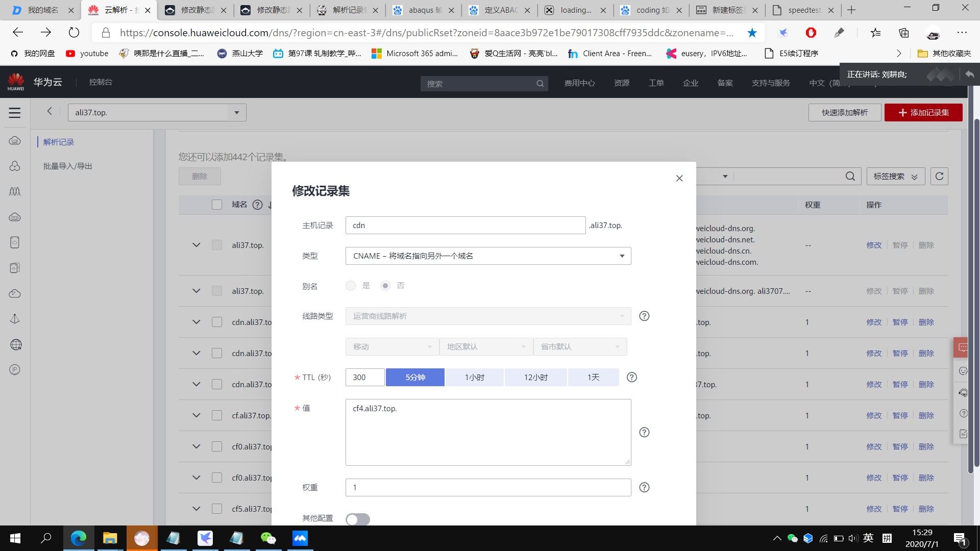Click the record search magnifier icon
Image resolution: width=980 pixels, height=551 pixels.
[850, 177]
